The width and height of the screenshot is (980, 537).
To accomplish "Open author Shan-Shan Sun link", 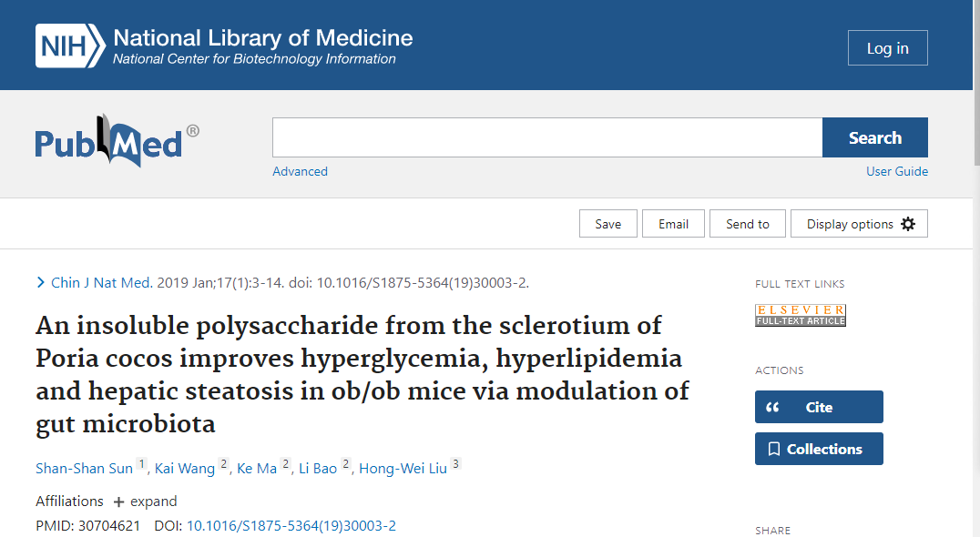I will pyautogui.click(x=85, y=469).
